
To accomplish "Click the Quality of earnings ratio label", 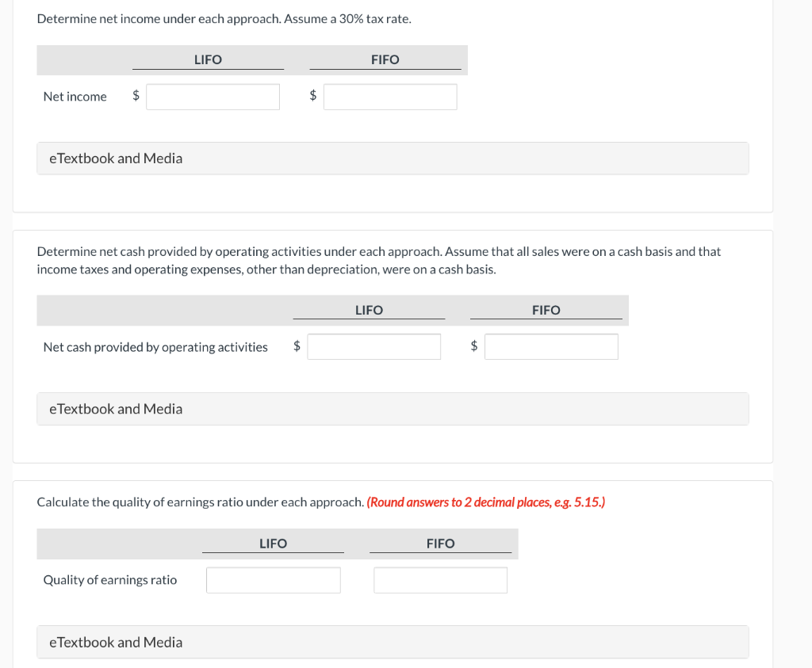I will point(109,579).
